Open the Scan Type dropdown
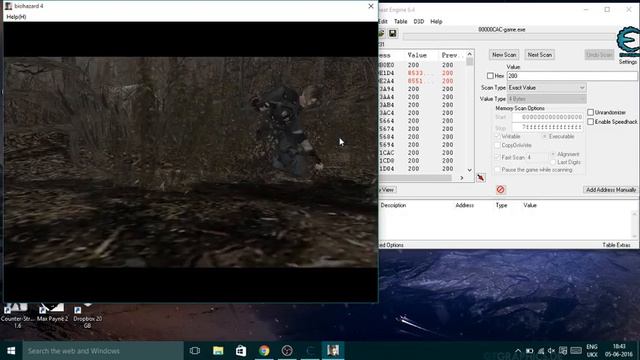This screenshot has width=640, height=360. coord(547,88)
